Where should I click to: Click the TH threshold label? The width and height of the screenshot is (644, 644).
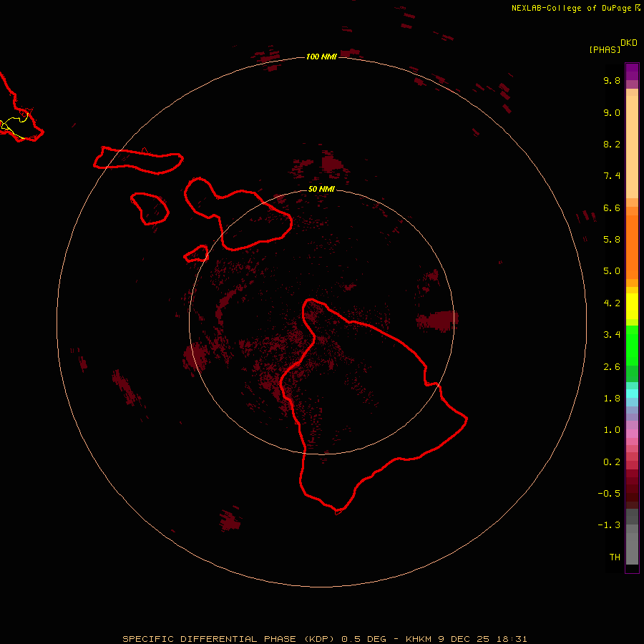click(615, 557)
